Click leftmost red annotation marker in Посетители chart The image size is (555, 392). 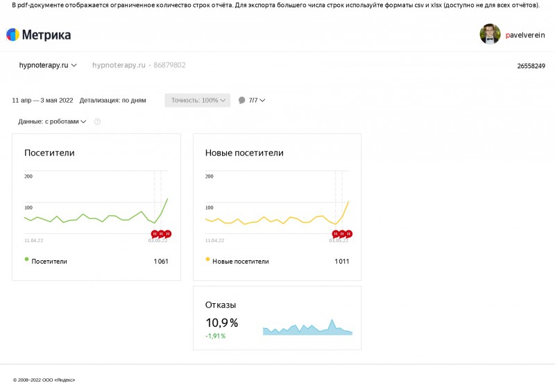[154, 234]
